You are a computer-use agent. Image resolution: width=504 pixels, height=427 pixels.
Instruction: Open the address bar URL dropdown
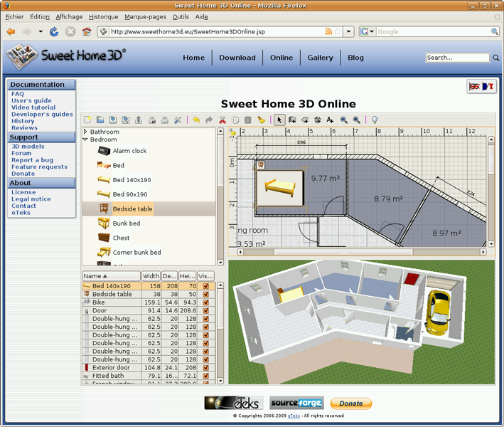tap(349, 31)
